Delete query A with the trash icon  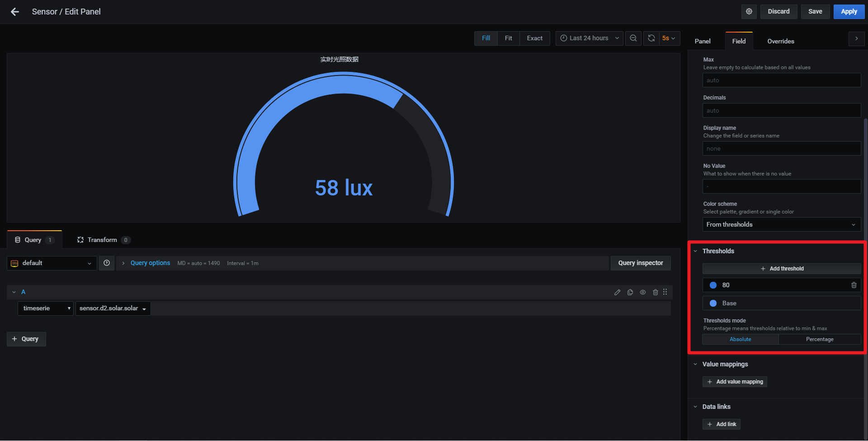(x=656, y=292)
